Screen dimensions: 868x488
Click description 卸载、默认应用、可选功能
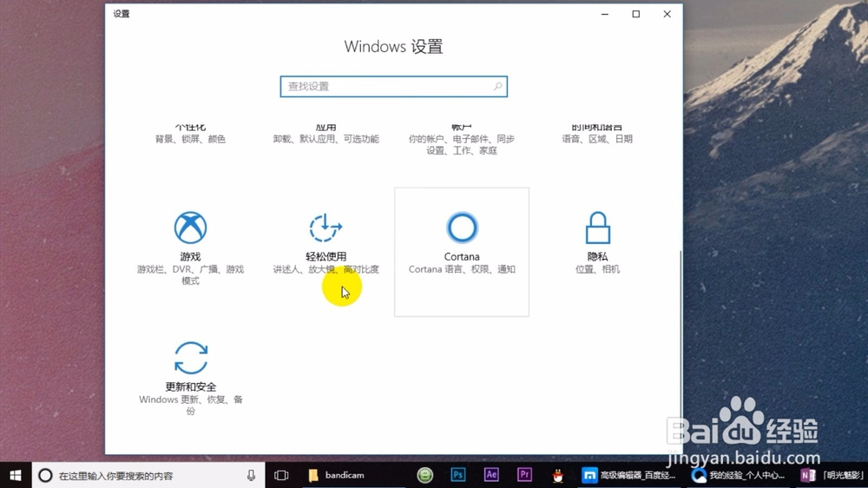(325, 139)
